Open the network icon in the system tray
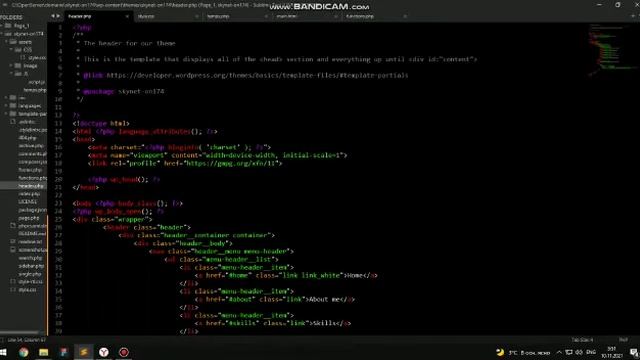 click(569, 352)
